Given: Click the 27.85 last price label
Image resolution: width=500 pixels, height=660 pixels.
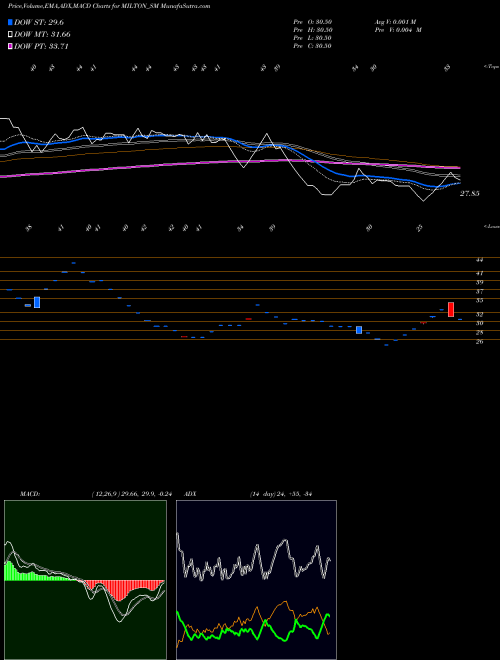Looking at the screenshot, I should [x=470, y=194].
